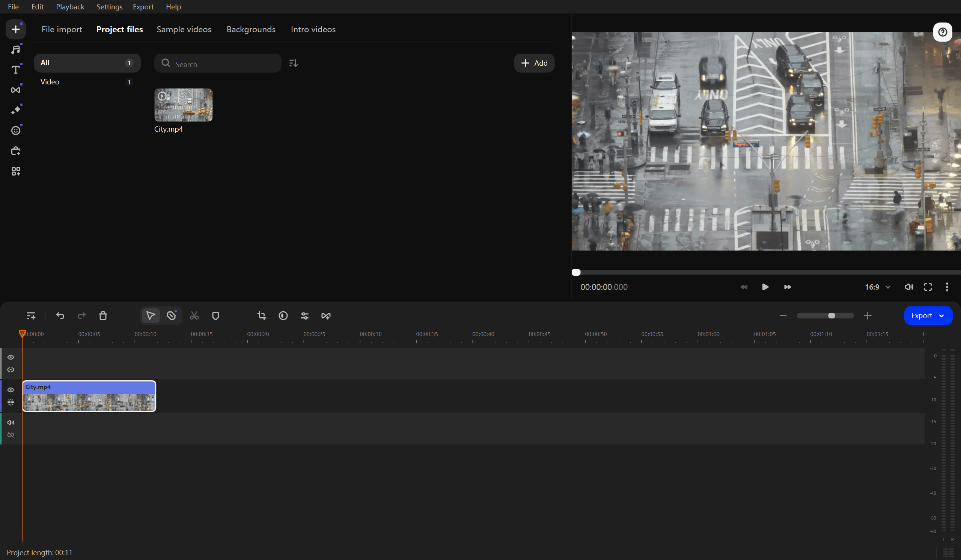Screen dimensions: 961x560
Task: Open the Playback menu
Action: (70, 7)
